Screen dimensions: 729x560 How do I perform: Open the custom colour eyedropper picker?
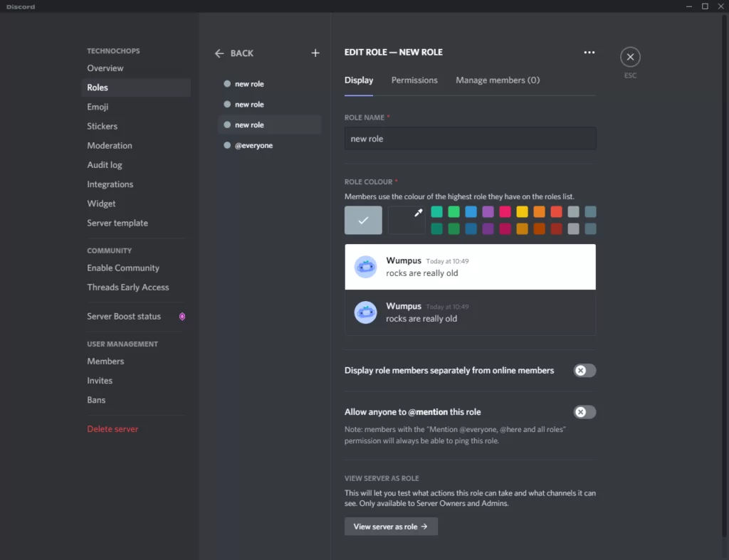(x=407, y=220)
